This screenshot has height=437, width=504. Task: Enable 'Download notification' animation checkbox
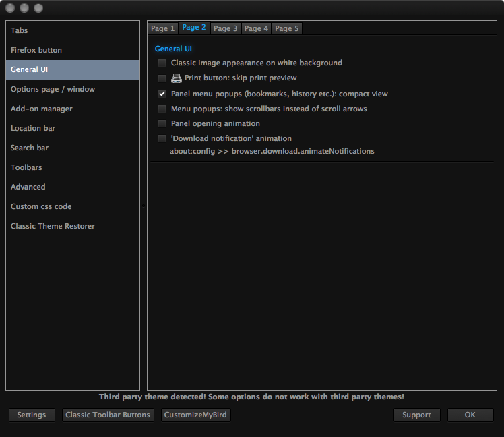162,138
